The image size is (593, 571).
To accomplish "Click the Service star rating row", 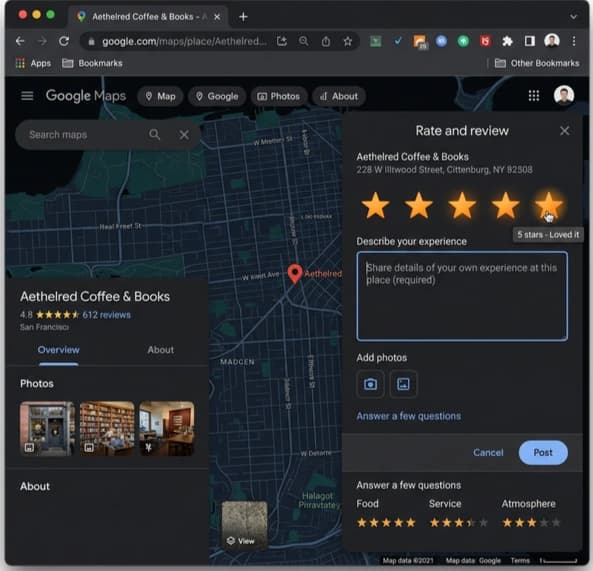I will (x=459, y=523).
